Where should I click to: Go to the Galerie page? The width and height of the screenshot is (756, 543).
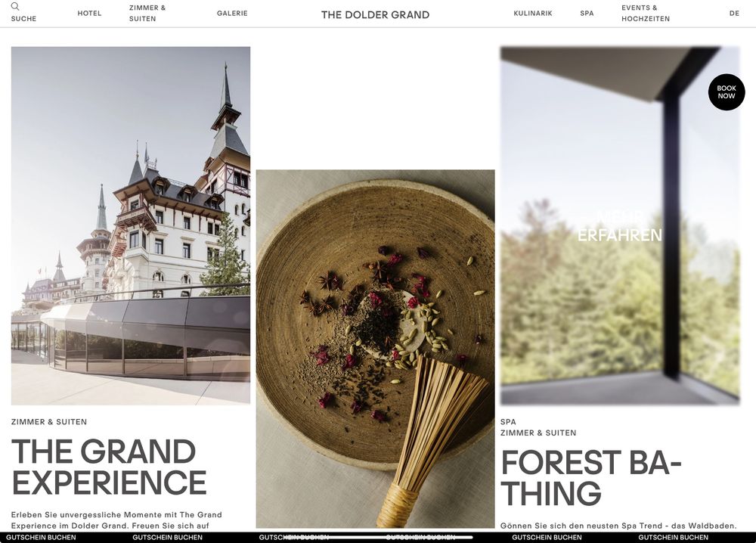[232, 13]
